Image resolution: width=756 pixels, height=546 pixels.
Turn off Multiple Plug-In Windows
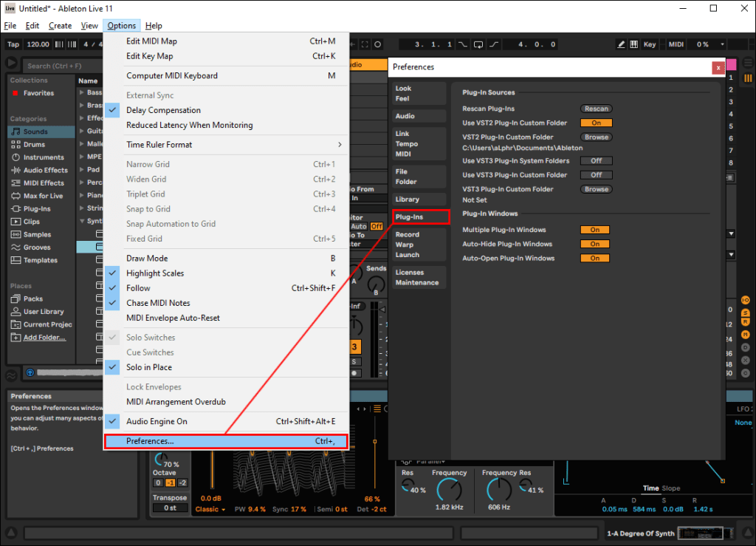click(x=595, y=230)
